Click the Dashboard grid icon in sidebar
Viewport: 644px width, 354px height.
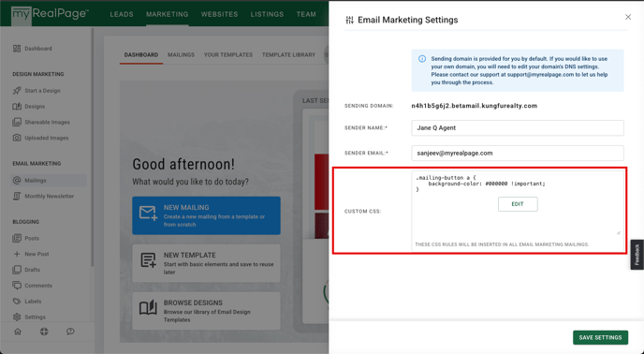click(17, 49)
